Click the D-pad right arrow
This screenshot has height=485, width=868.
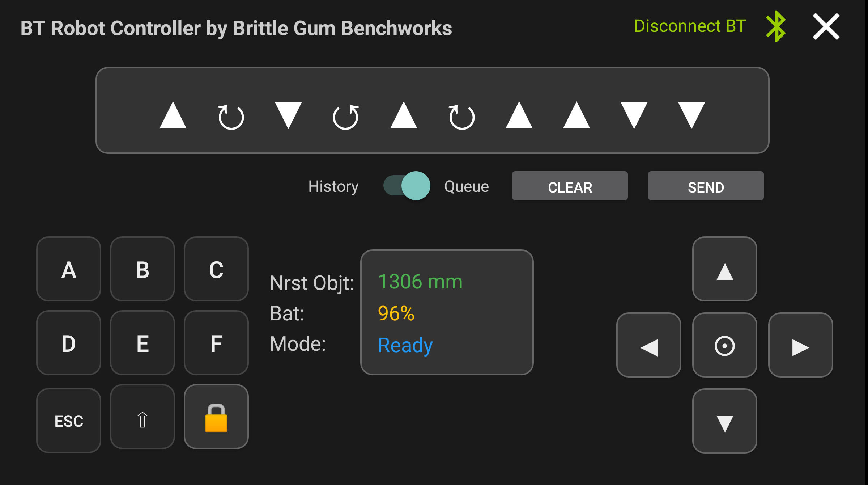801,345
